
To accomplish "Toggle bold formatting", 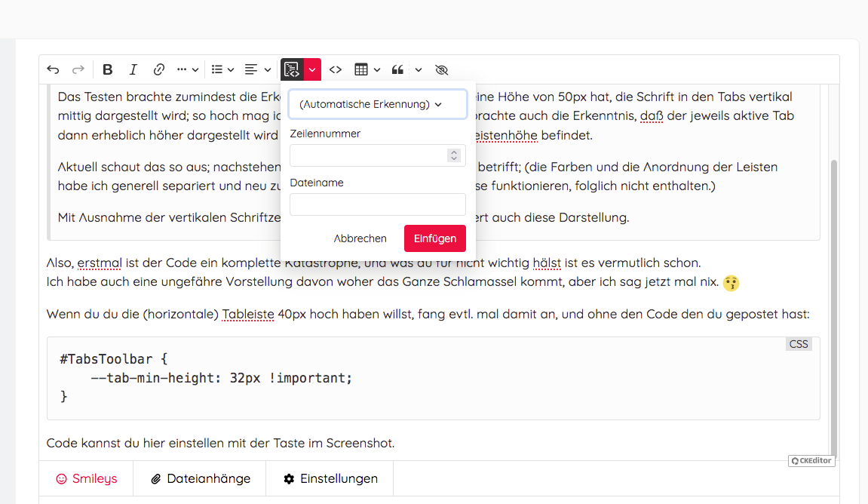I will point(107,69).
